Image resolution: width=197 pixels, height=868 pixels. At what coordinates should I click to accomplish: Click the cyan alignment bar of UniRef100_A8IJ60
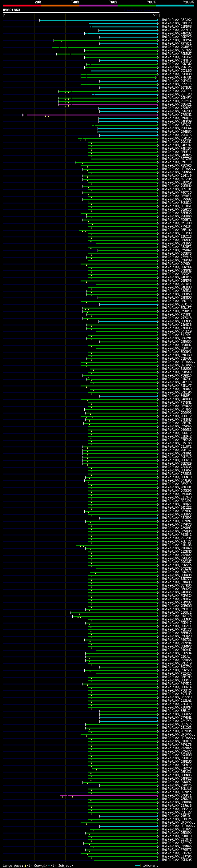99,20
